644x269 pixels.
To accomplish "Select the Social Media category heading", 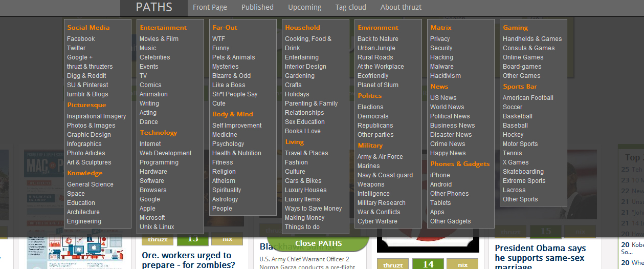I will pyautogui.click(x=88, y=28).
